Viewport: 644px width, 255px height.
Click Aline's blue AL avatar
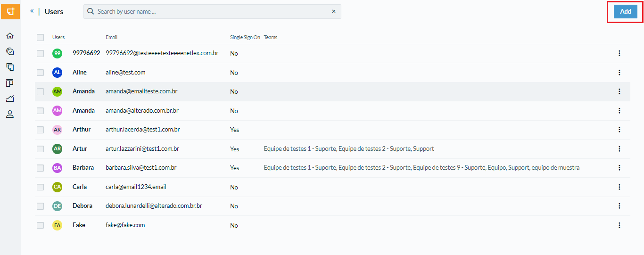tap(57, 72)
